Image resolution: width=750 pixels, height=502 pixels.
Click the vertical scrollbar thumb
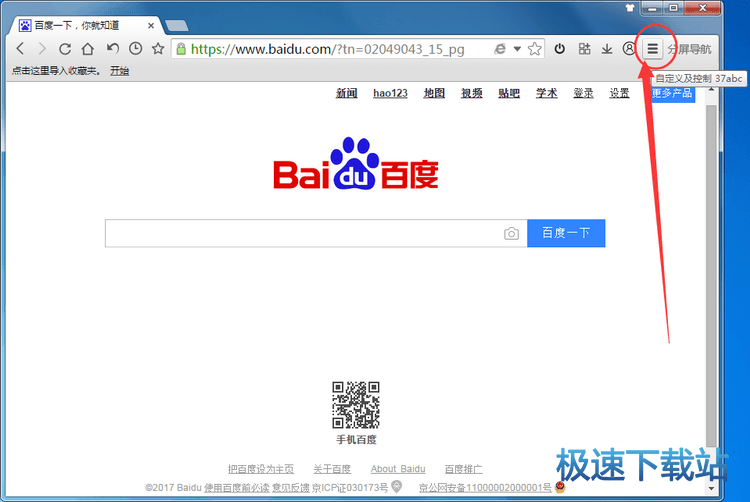[711, 275]
